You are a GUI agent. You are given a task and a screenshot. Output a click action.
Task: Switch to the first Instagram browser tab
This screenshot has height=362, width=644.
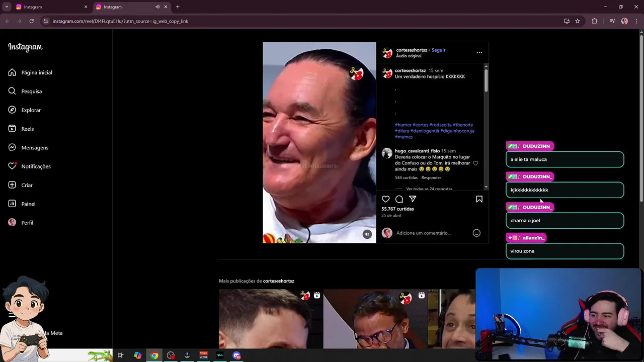tap(50, 7)
